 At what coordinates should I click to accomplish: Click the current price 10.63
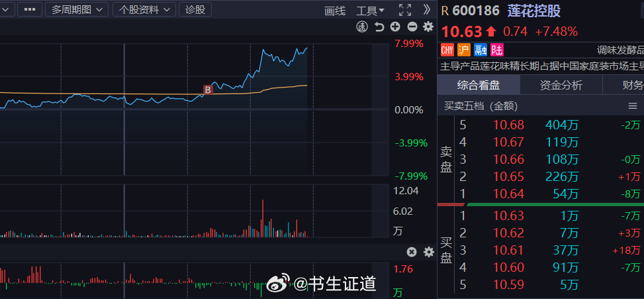point(461,32)
